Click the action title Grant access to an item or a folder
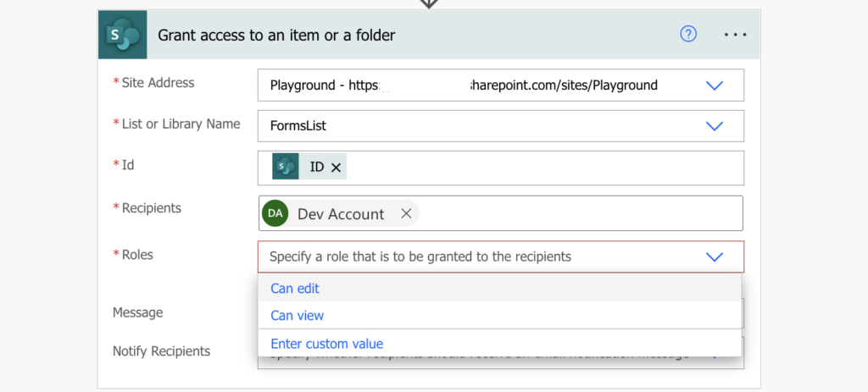Viewport: 868px width, 392px height. 277,36
